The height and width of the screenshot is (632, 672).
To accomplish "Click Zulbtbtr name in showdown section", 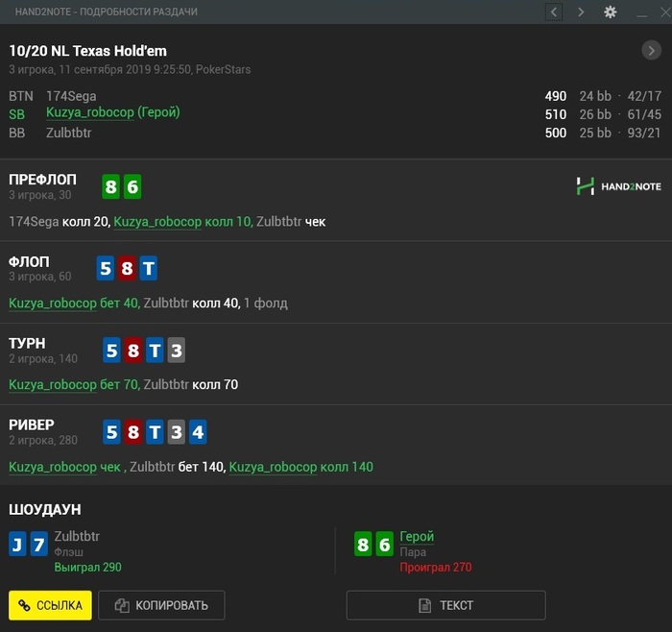I will pyautogui.click(x=77, y=536).
